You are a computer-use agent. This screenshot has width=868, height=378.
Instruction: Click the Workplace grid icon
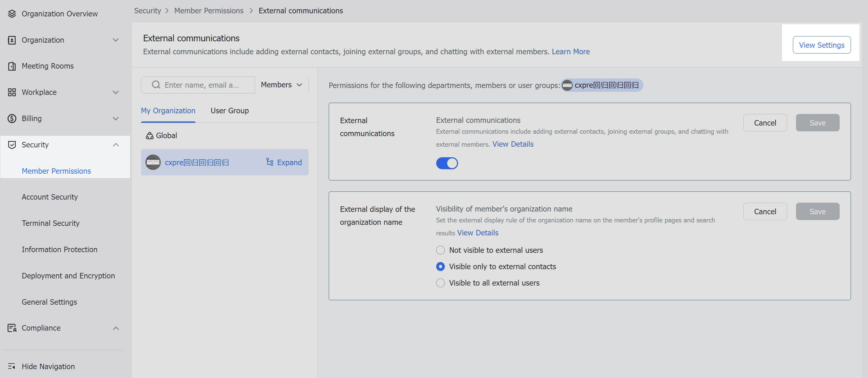[x=11, y=92]
